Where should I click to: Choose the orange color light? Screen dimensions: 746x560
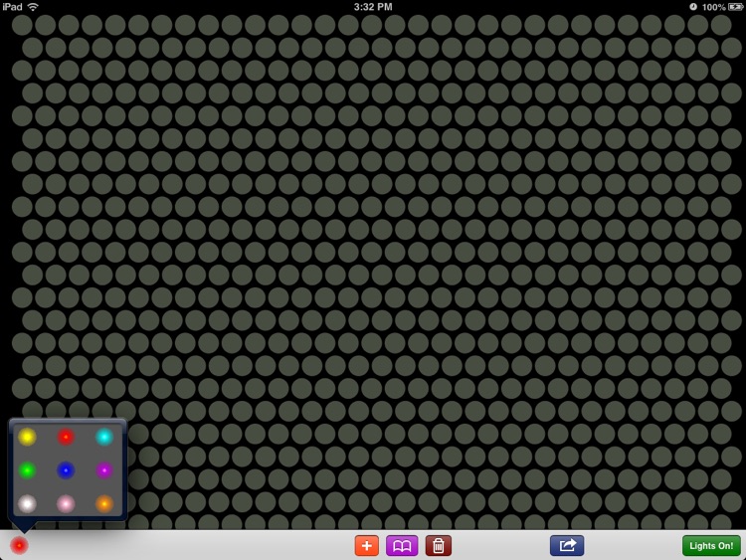[x=104, y=503]
